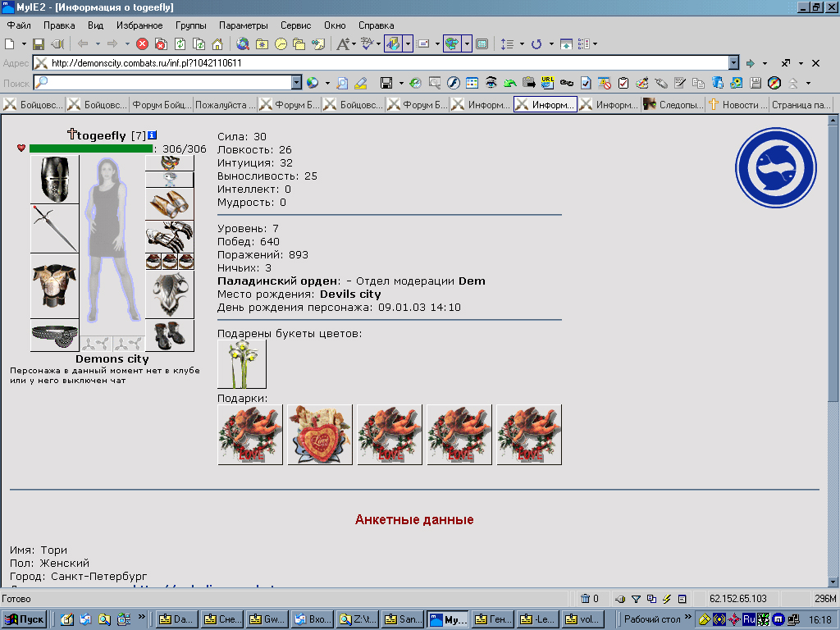Toggle the highlighted 'A' text tool button
The width and height of the screenshot is (840, 630).
tap(393, 44)
